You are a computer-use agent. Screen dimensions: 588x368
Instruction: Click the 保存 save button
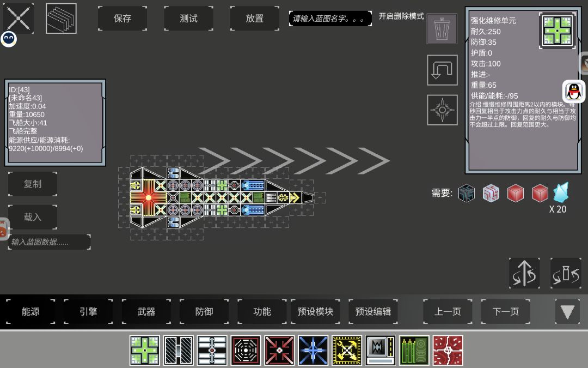pos(122,19)
